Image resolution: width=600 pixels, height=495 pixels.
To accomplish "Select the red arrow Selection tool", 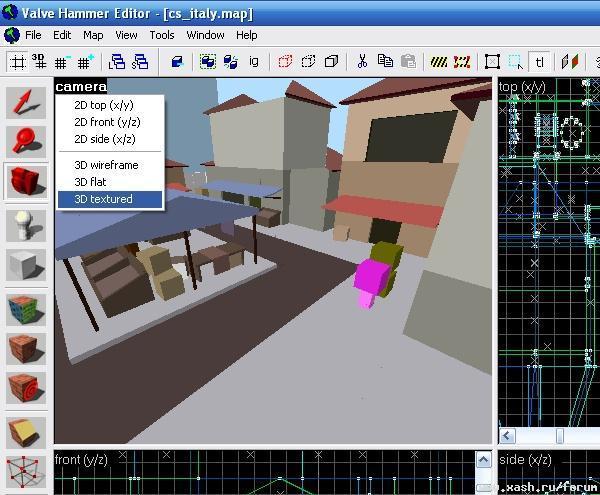I will (x=25, y=104).
